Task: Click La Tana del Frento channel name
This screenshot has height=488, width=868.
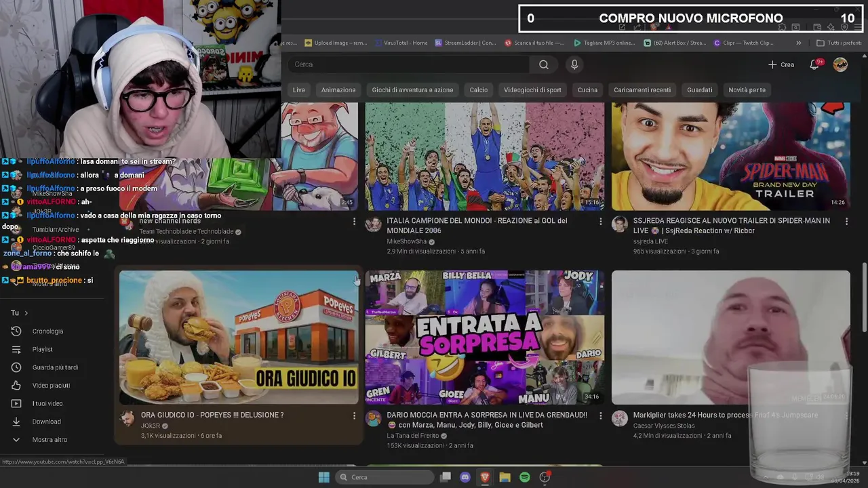Action: (414, 435)
